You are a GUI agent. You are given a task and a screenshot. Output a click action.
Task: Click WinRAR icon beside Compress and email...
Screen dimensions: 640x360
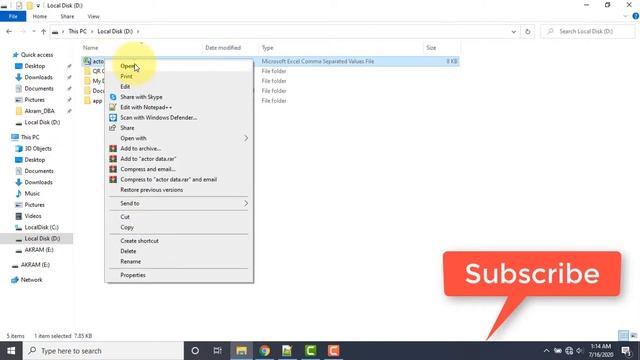(x=113, y=169)
